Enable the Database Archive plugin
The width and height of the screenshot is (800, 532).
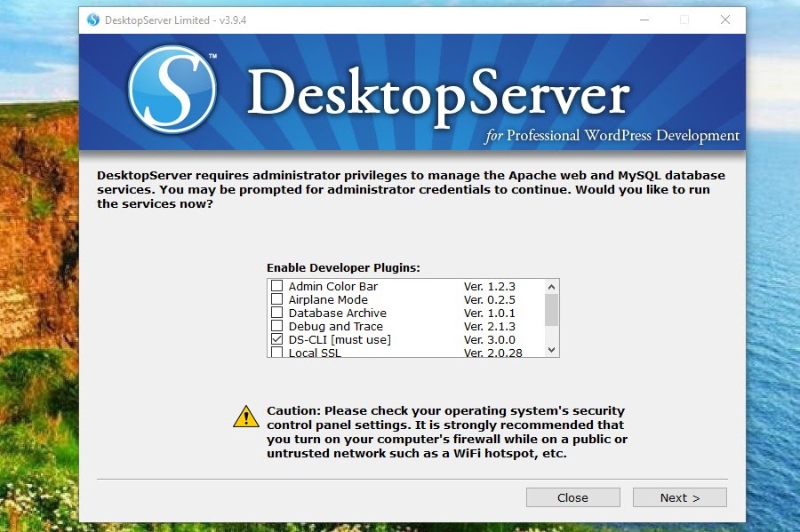(276, 313)
